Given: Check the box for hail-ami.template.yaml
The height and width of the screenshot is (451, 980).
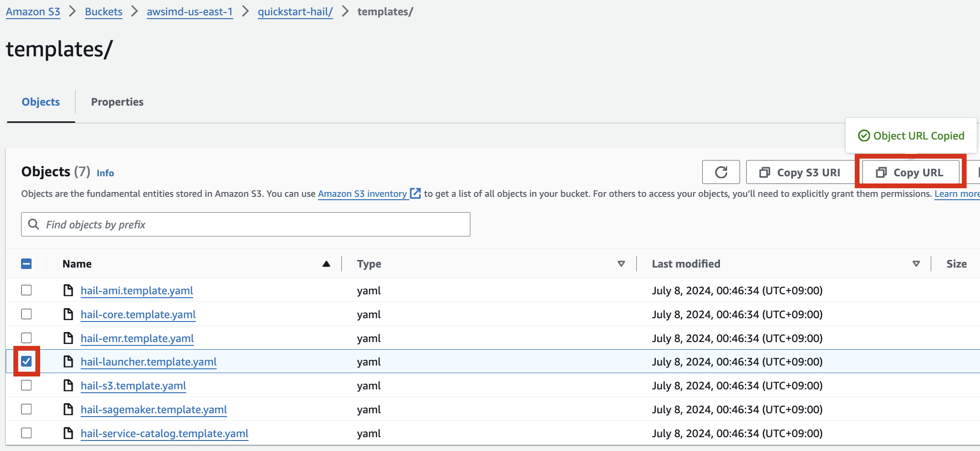Looking at the screenshot, I should [x=26, y=290].
